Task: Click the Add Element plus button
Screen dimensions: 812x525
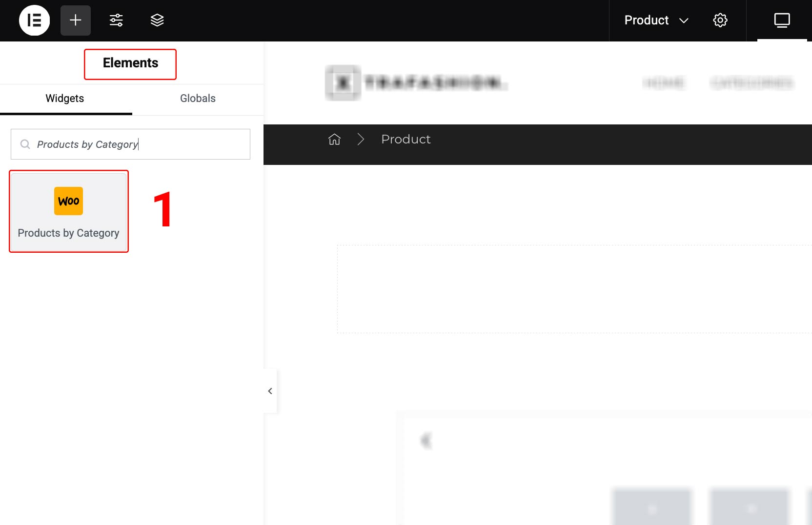Action: [76, 20]
